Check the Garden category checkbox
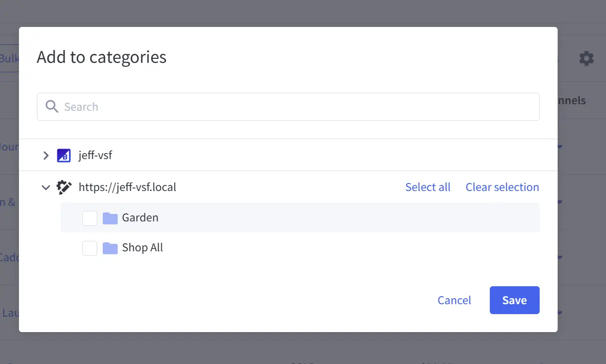 tap(89, 217)
